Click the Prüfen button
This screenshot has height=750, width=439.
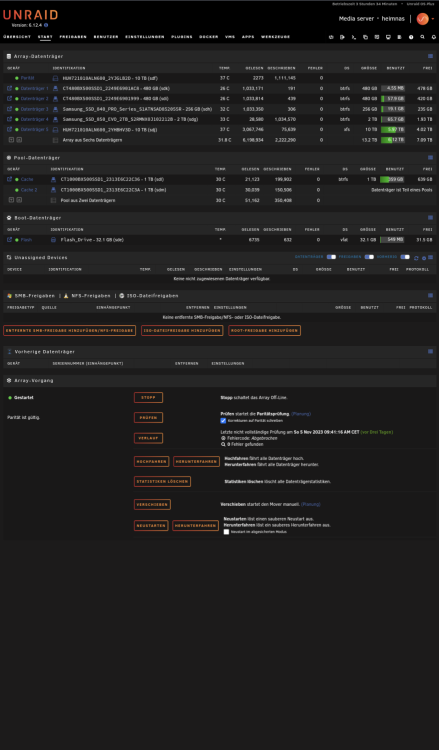click(148, 418)
